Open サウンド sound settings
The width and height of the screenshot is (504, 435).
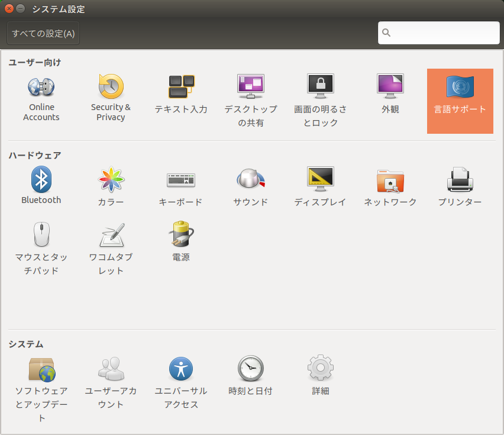250,179
